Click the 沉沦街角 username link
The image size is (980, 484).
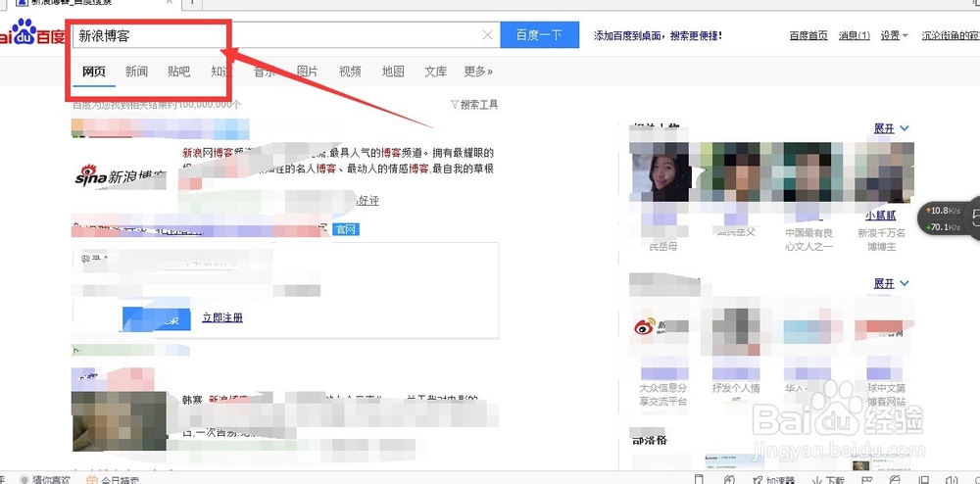point(951,35)
